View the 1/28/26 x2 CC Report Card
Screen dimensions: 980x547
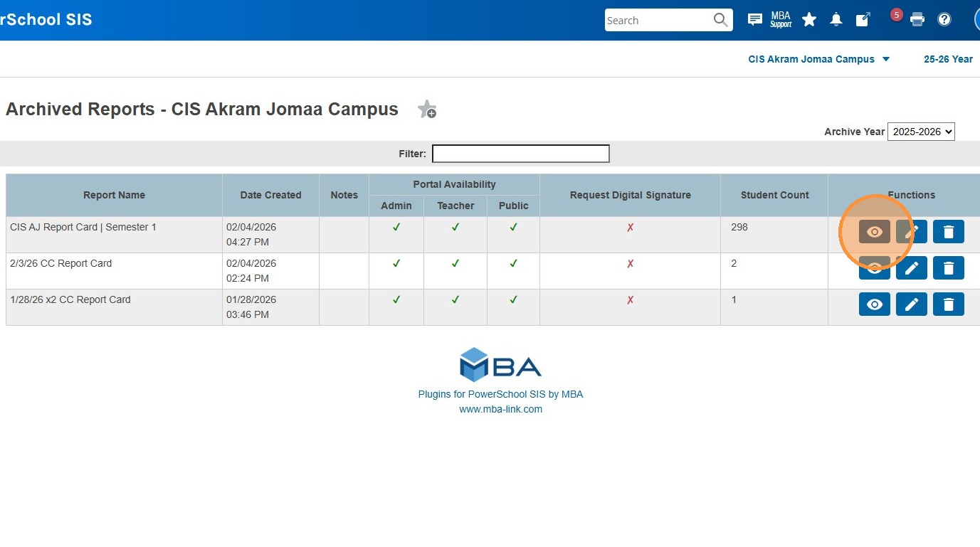(874, 304)
